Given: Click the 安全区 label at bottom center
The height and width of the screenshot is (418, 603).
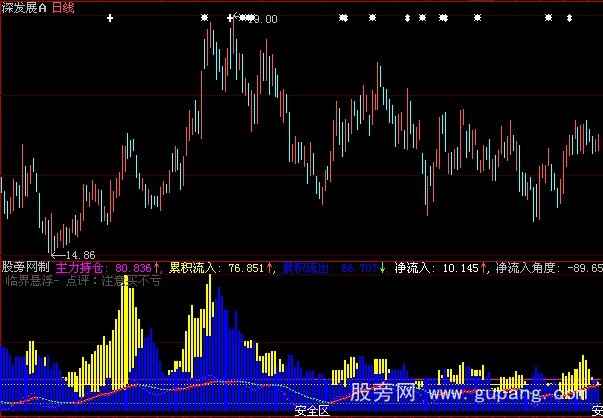Looking at the screenshot, I should (313, 411).
